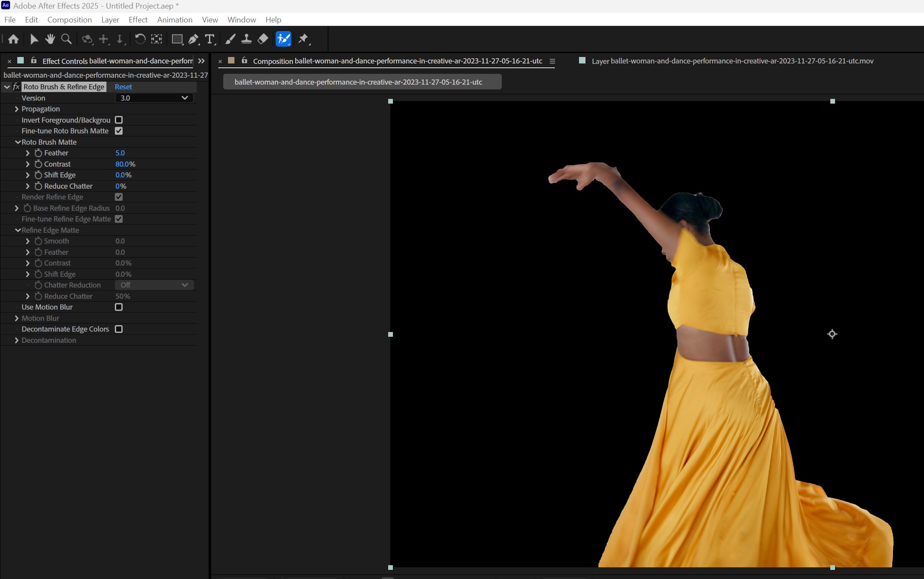Select the Rectangle shape tool
The image size is (924, 579).
177,39
